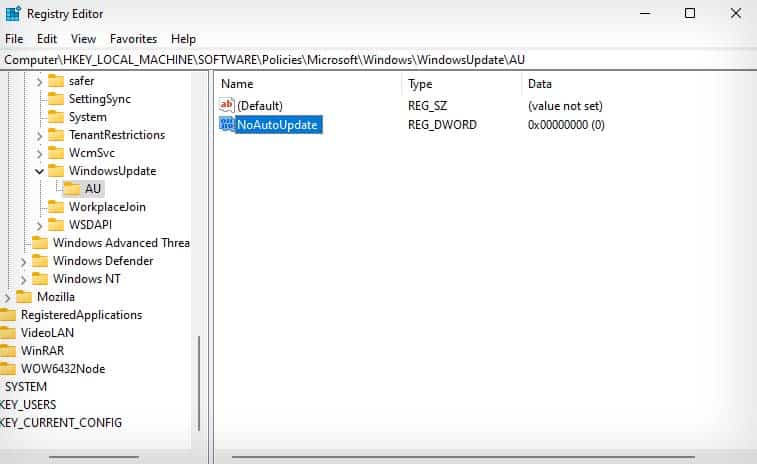Select the WOW6432Node key
This screenshot has height=464, width=757.
pyautogui.click(x=63, y=368)
